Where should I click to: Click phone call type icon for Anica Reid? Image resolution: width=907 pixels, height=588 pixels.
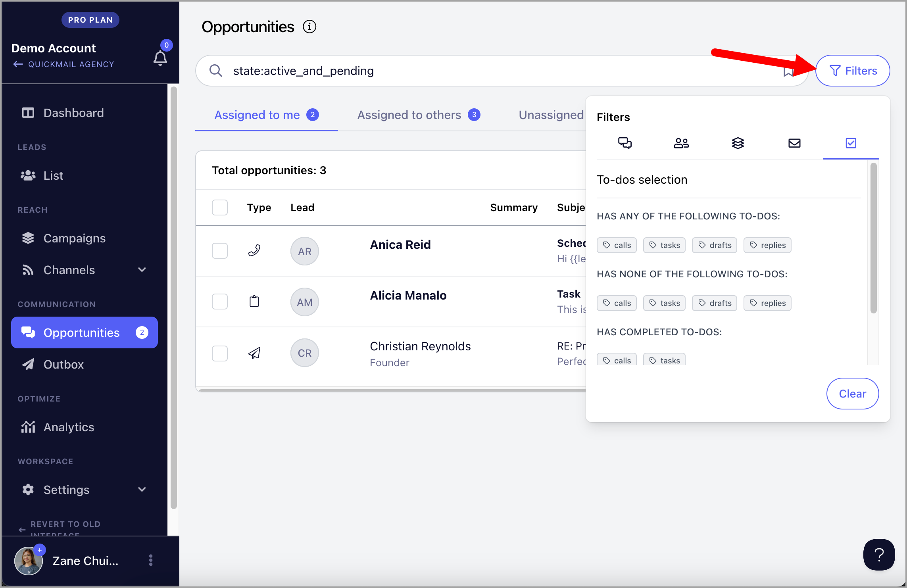254,251
